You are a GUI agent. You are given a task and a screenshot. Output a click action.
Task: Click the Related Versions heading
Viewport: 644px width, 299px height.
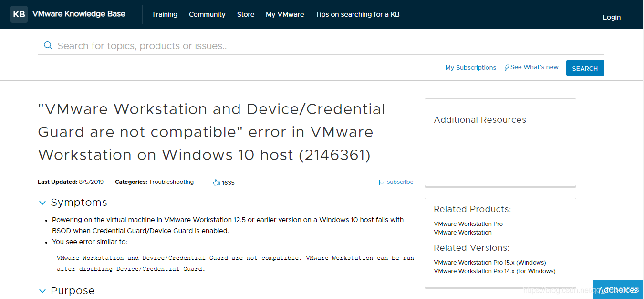click(x=472, y=248)
